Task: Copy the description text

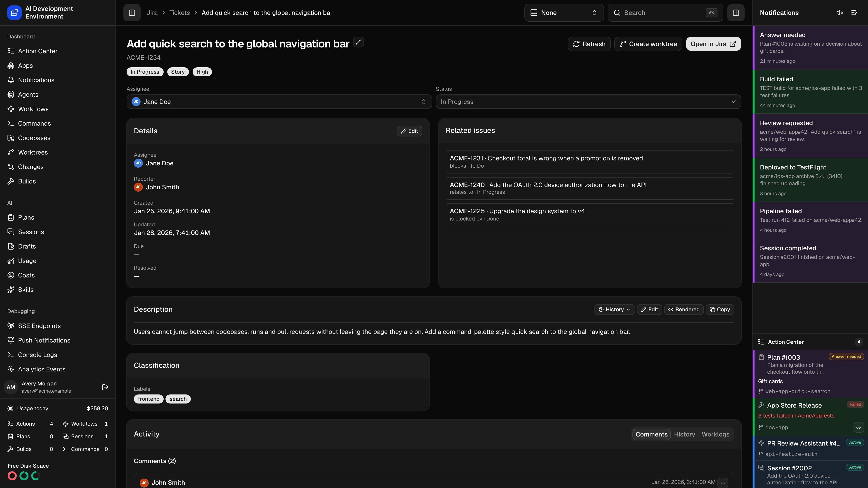Action: 720,310
